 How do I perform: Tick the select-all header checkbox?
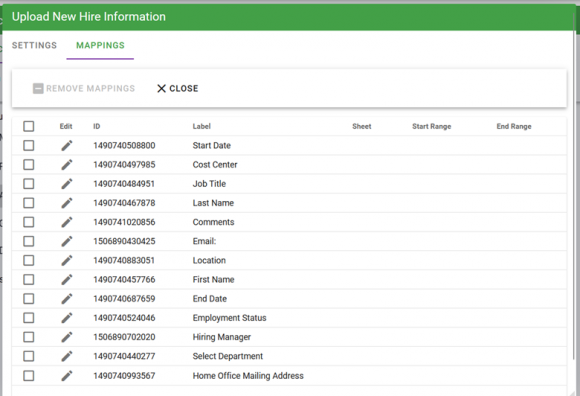pos(28,126)
